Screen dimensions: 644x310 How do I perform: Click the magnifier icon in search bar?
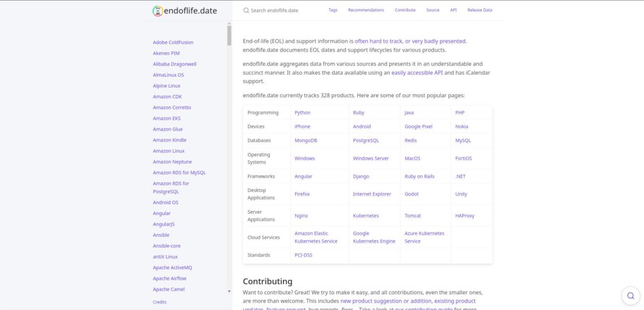(x=246, y=11)
